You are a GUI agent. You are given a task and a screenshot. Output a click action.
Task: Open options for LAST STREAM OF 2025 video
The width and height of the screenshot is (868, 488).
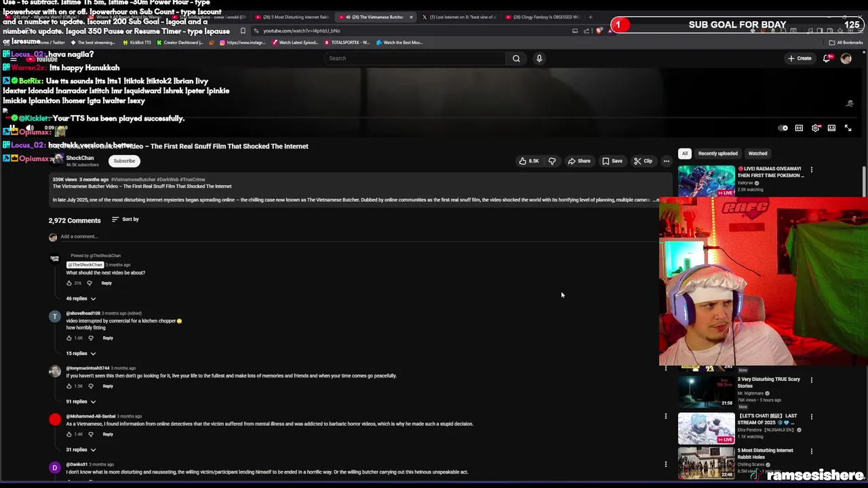pos(811,417)
